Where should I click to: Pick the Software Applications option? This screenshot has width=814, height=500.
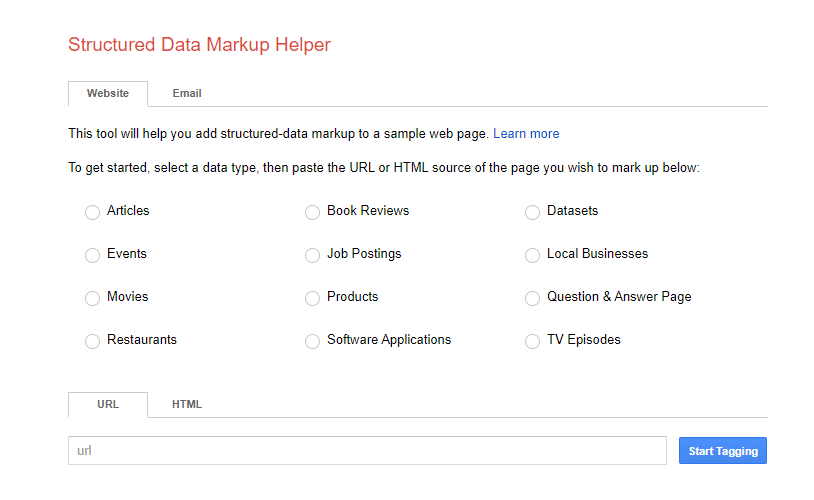[313, 341]
